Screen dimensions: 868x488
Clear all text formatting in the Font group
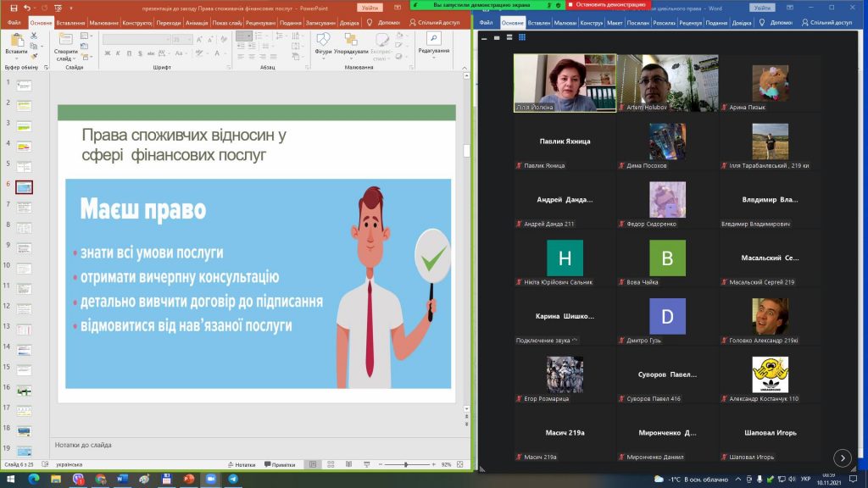click(x=224, y=39)
